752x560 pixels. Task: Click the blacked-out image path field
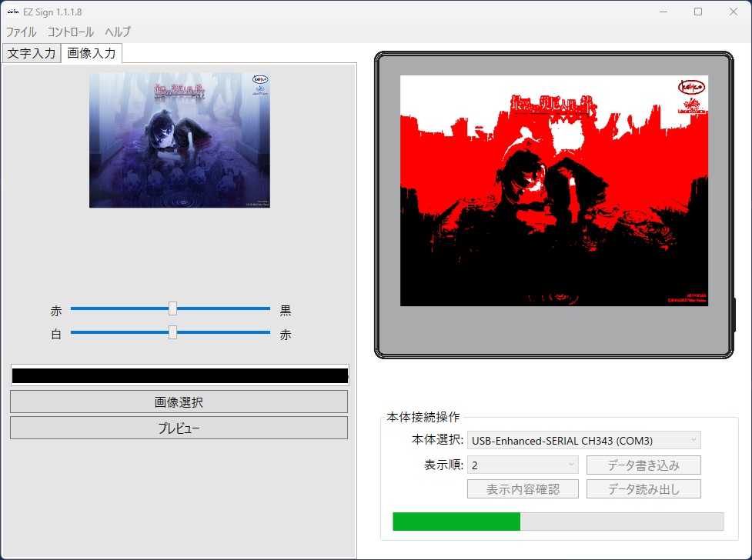pyautogui.click(x=180, y=375)
